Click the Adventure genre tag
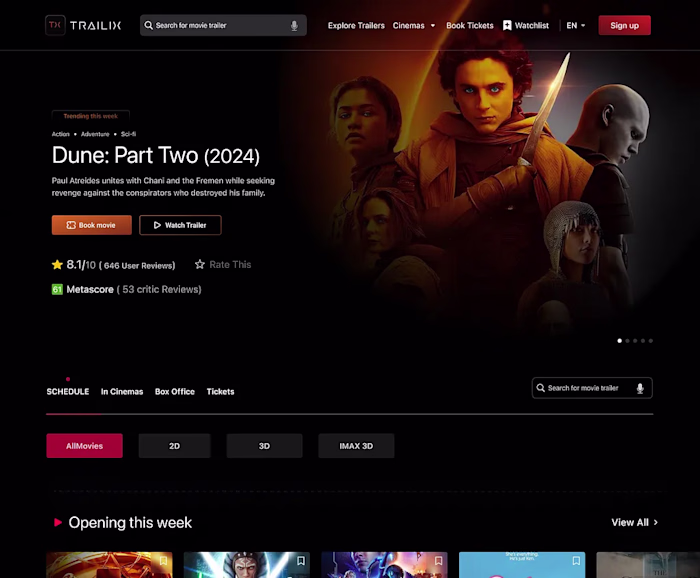 click(95, 134)
